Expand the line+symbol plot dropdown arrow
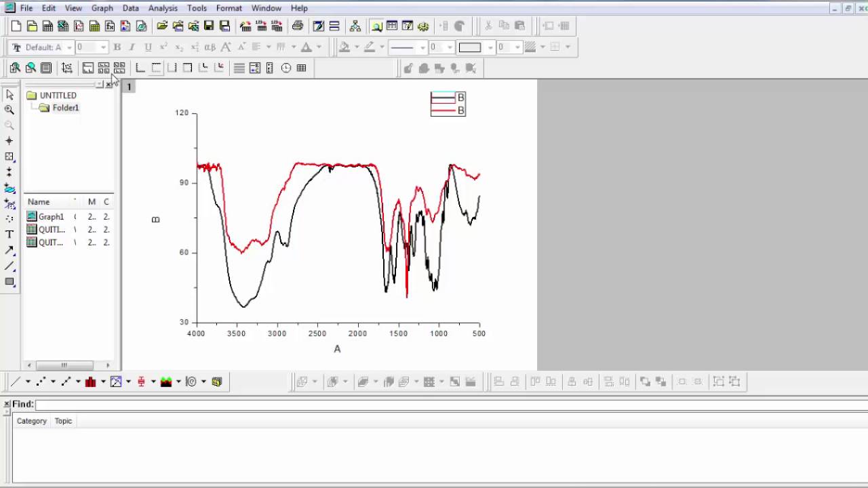Image resolution: width=868 pixels, height=488 pixels. pos(78,382)
